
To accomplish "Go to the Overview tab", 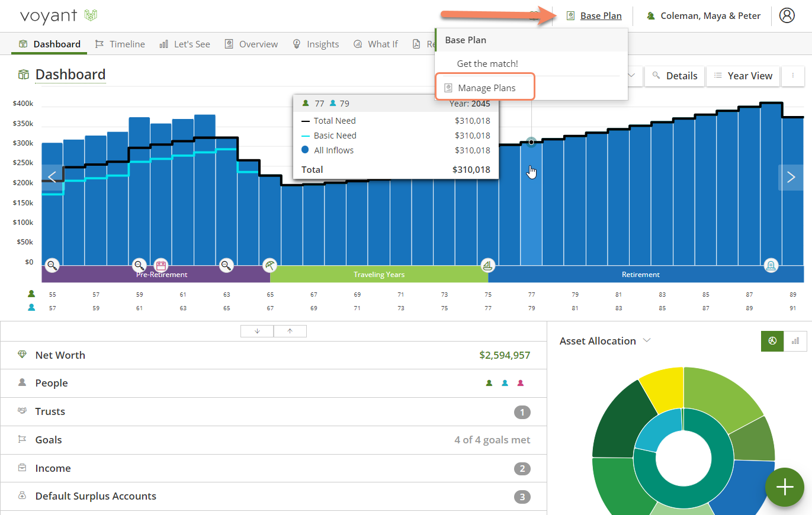I will point(251,44).
